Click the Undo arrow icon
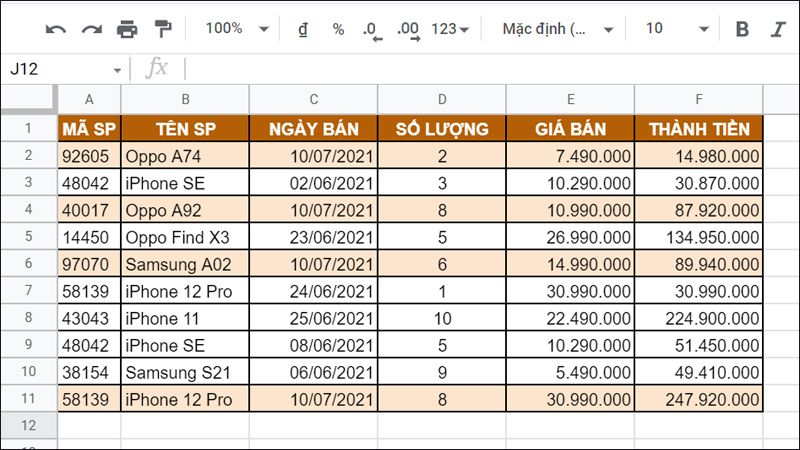 [x=56, y=29]
